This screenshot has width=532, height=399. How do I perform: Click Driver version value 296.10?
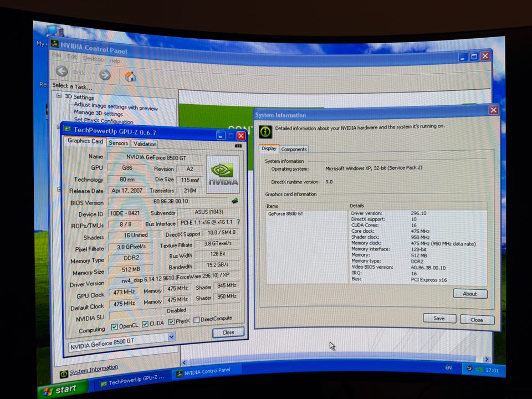[418, 213]
